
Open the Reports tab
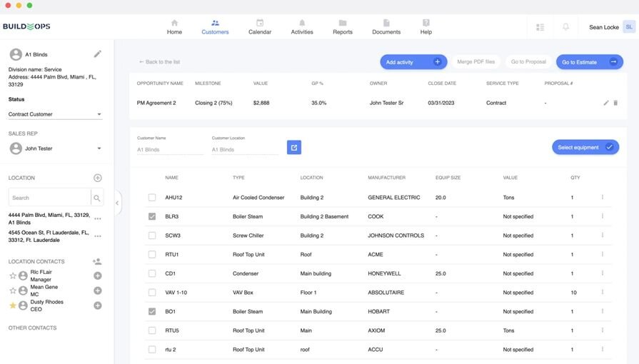(x=343, y=27)
